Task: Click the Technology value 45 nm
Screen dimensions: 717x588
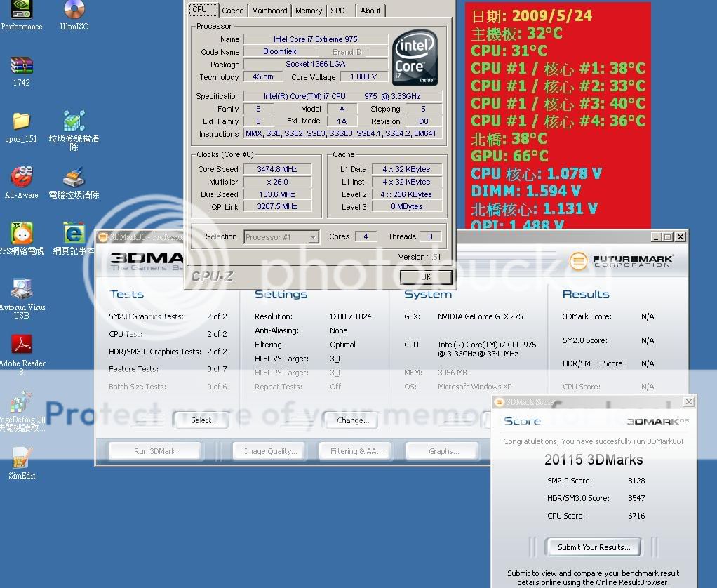Action: [x=263, y=76]
